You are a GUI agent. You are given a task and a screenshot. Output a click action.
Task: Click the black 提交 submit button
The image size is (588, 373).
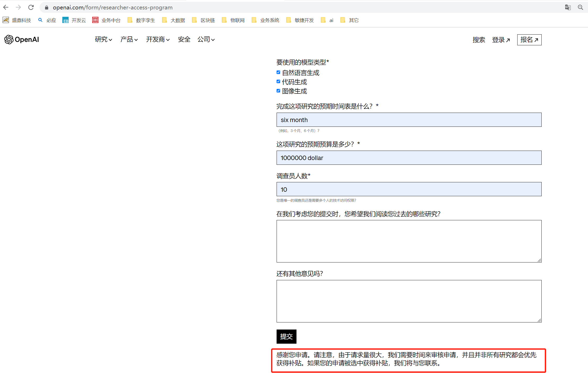[286, 336]
